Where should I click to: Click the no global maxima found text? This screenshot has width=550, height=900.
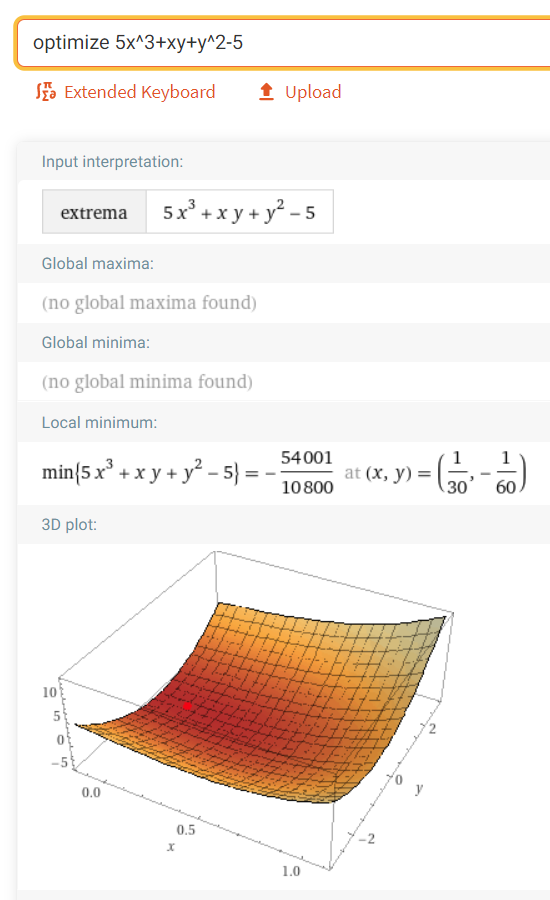[149, 302]
